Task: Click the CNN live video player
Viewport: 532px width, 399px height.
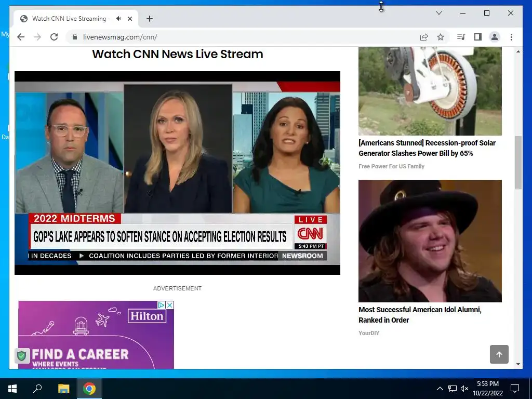Action: pyautogui.click(x=178, y=172)
